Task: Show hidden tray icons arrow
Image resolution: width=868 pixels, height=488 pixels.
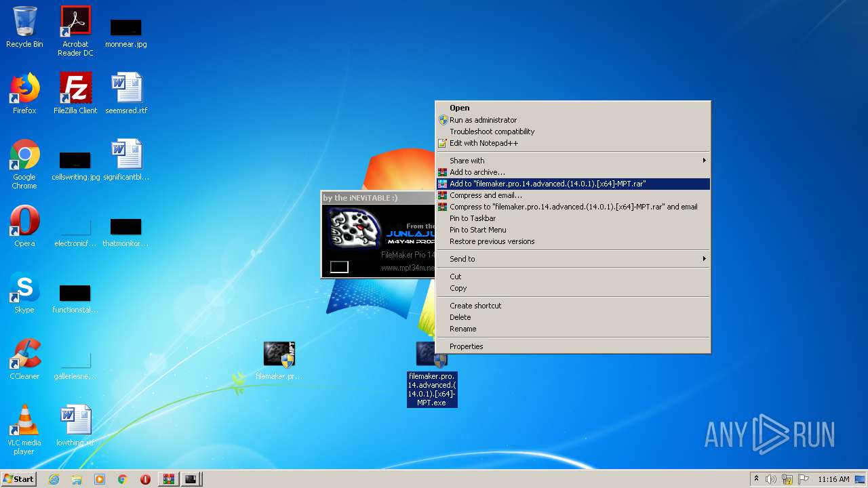Action: (x=756, y=479)
